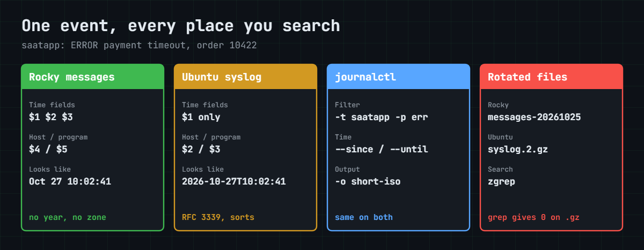Click the 'Looks like' label in Ubuntu syslog card
This screenshot has width=644, height=250.
pyautogui.click(x=203, y=170)
